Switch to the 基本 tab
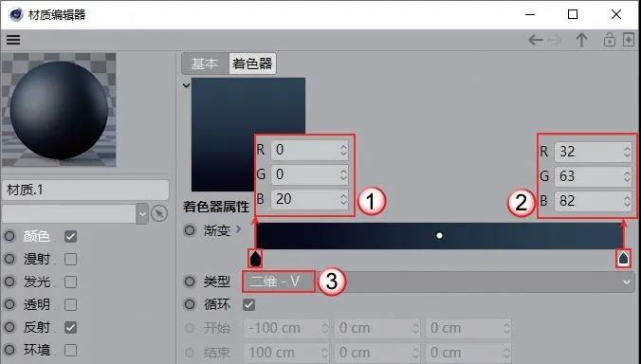This screenshot has height=364, width=641. [205, 64]
